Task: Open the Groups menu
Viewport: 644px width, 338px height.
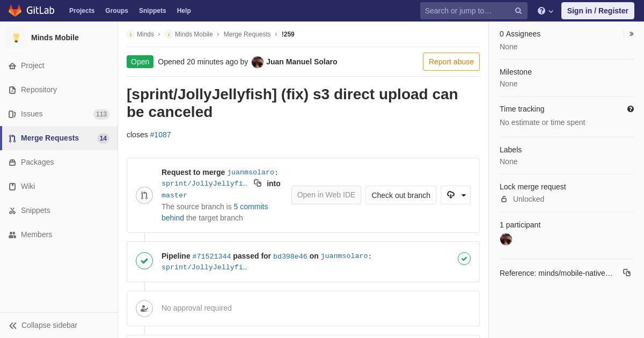Action: tap(116, 11)
